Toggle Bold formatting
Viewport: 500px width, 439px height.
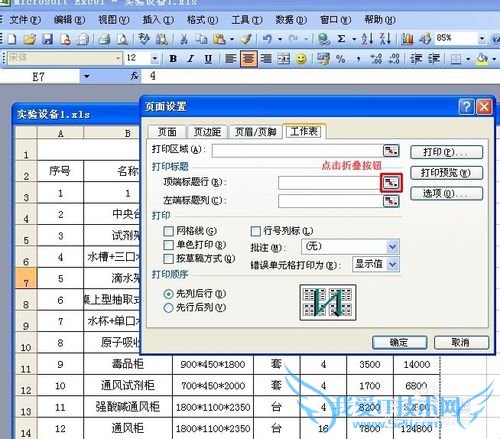coord(173,59)
